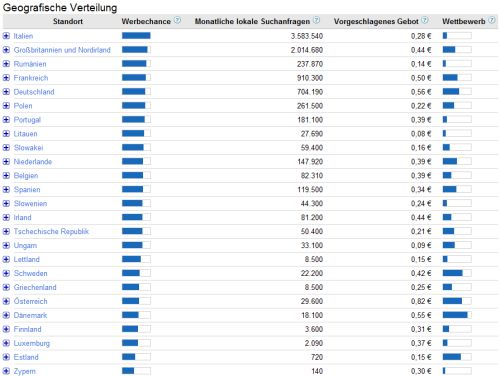Click the Griechenland country link
The height and width of the screenshot is (376, 500).
pos(35,287)
